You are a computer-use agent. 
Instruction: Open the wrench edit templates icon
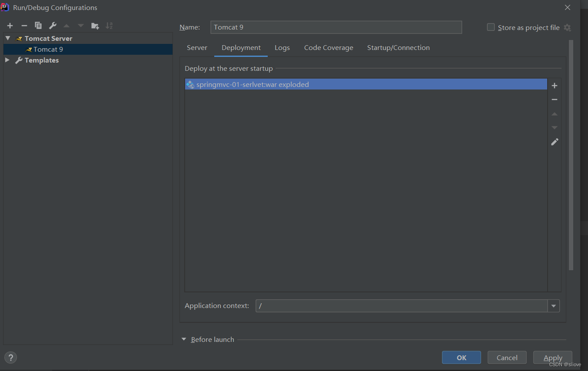(53, 26)
